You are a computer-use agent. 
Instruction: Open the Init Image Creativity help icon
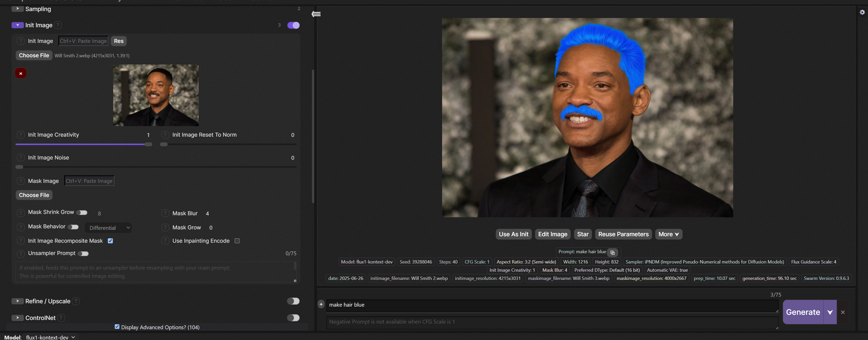click(21, 135)
